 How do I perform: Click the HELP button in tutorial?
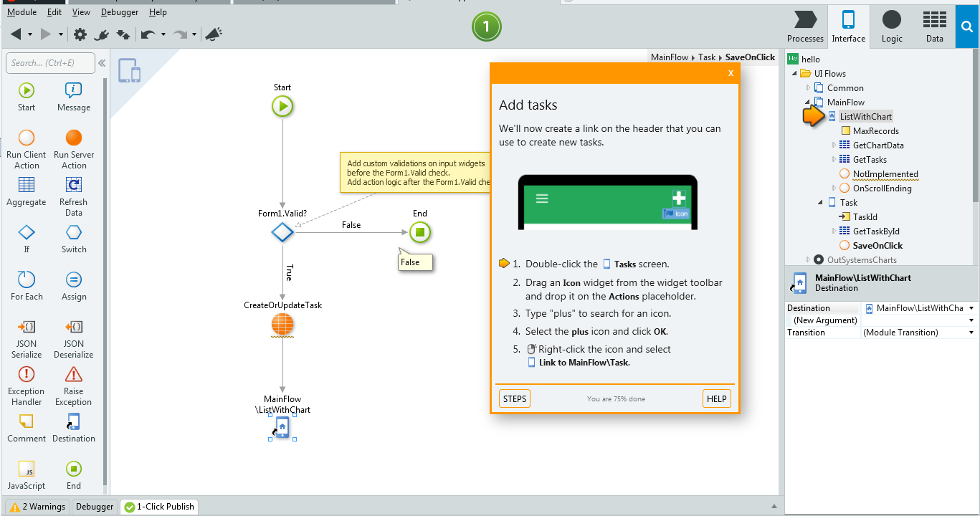pos(717,399)
